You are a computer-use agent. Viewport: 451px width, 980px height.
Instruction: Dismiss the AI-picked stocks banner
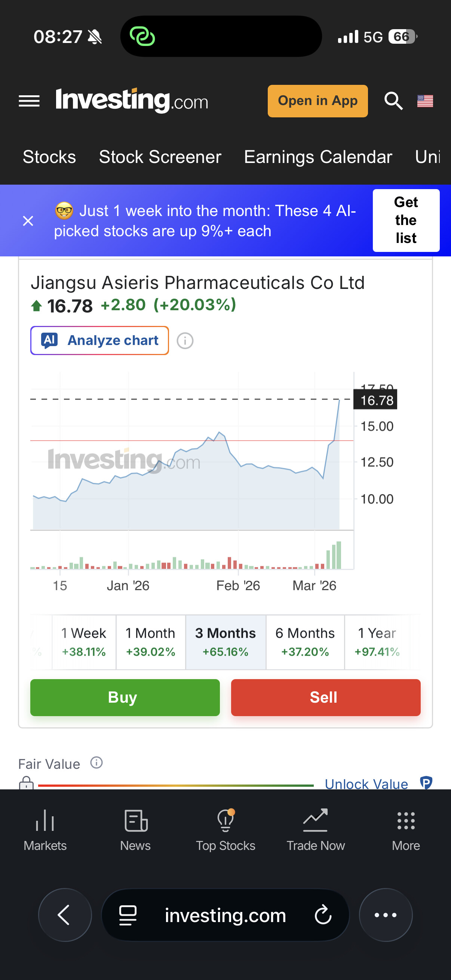pos(28,221)
